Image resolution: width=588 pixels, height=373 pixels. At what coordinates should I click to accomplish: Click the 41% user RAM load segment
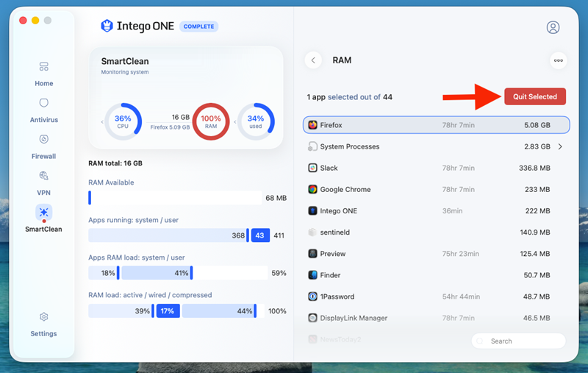tap(157, 273)
